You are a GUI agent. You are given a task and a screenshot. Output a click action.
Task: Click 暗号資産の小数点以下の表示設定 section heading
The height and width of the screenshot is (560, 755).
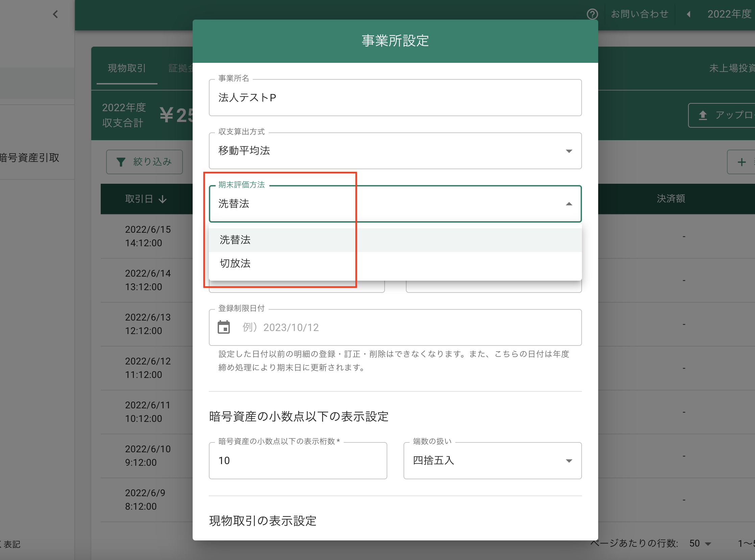(x=298, y=416)
